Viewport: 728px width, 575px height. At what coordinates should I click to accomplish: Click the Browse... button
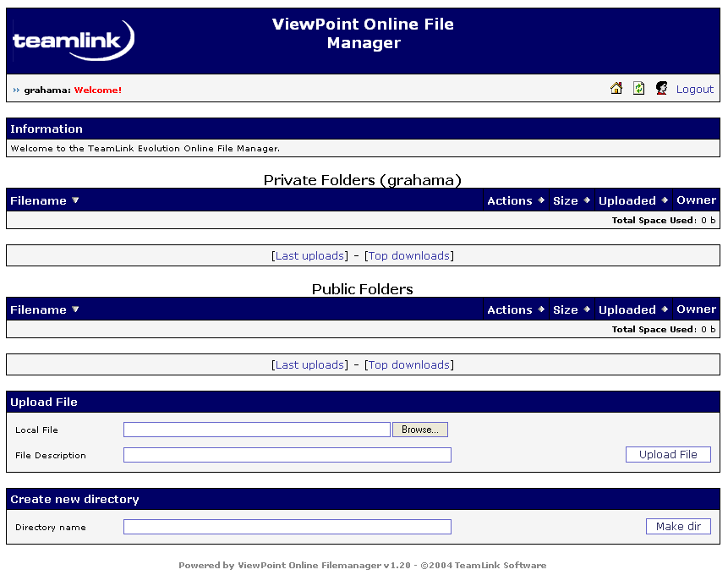tap(420, 430)
